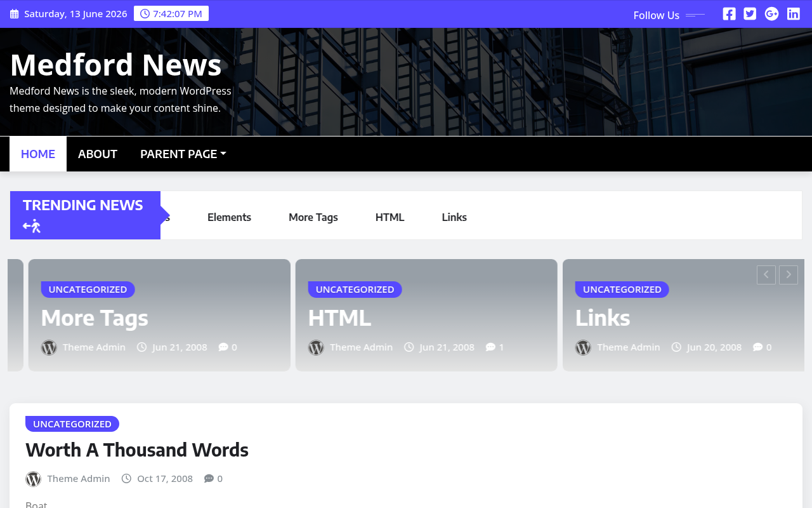Viewport: 812px width, 508px height.
Task: Click the Oct 17, 2008 post date
Action: (x=165, y=479)
